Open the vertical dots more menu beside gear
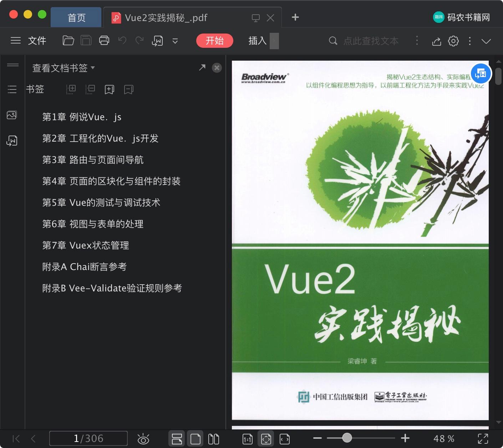503x448 pixels. 470,41
